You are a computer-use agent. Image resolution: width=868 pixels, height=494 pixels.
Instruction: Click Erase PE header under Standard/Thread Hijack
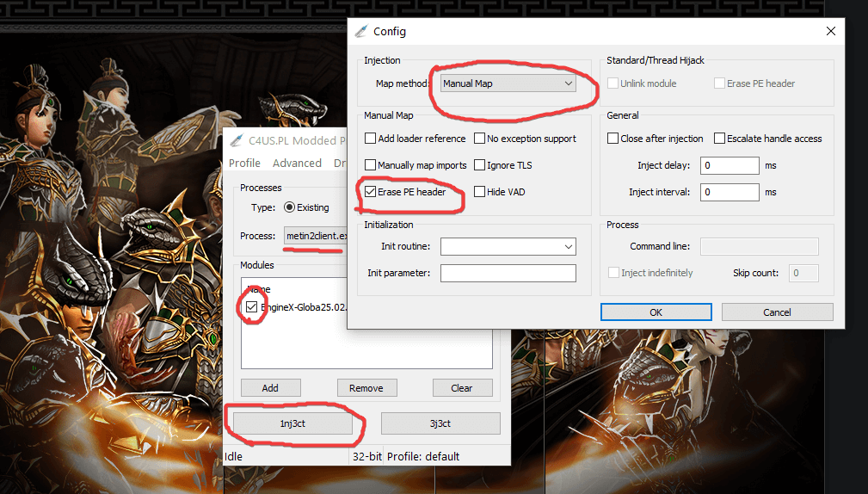(719, 83)
